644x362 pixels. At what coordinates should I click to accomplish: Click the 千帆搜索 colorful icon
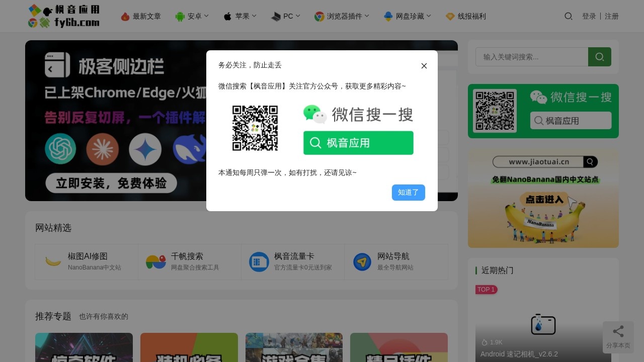[156, 262]
